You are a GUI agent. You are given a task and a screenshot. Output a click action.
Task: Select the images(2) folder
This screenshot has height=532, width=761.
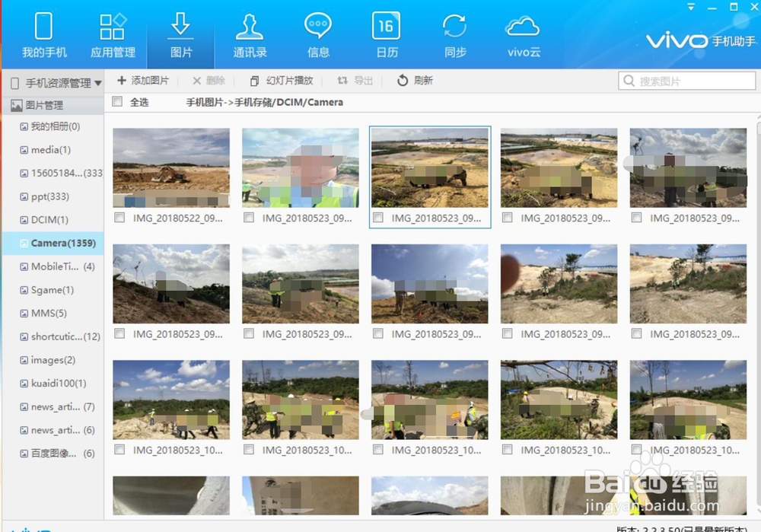point(53,360)
